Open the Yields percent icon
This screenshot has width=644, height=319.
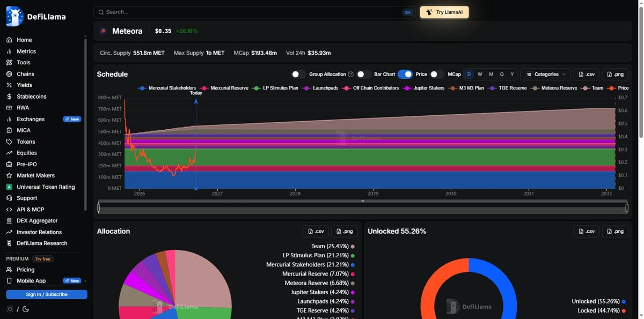coord(9,85)
